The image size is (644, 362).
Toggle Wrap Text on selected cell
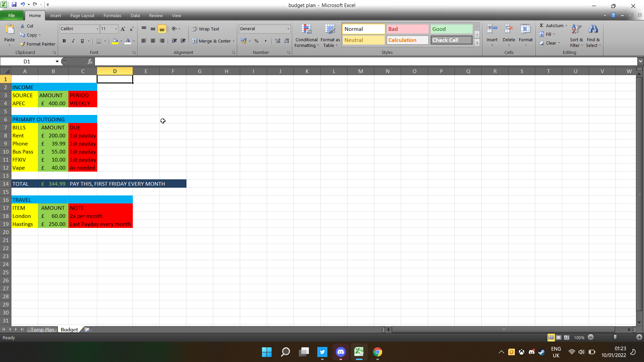pyautogui.click(x=206, y=29)
